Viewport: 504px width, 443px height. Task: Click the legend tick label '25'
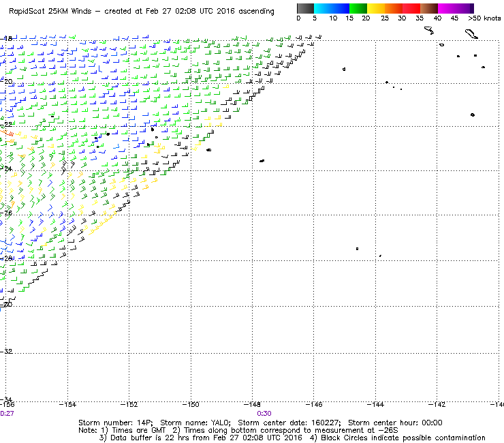click(x=385, y=18)
